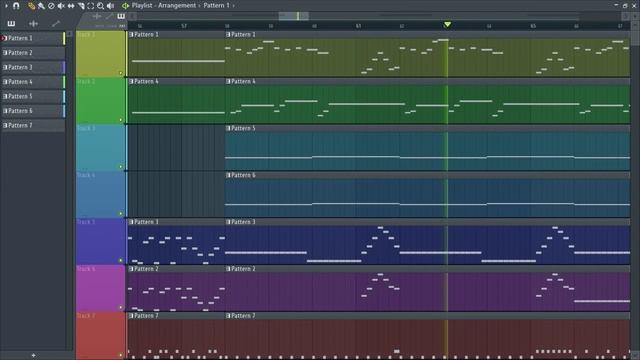640x360 pixels.
Task: Click the green Playlist icon before the title
Action: (x=125, y=6)
